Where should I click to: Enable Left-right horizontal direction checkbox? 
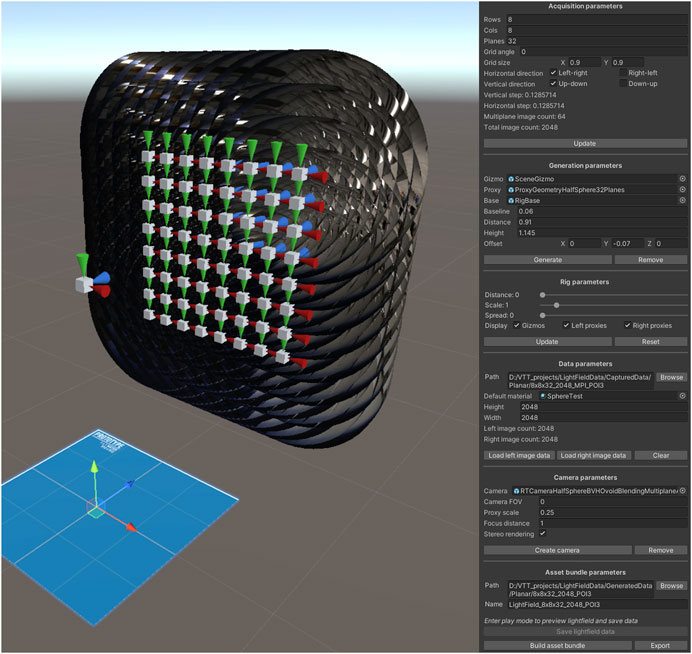pos(553,73)
